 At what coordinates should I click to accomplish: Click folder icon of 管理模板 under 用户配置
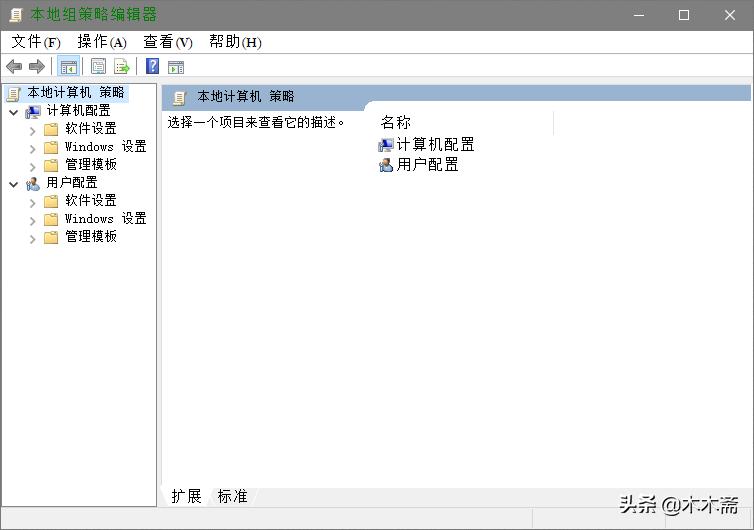[51, 238]
